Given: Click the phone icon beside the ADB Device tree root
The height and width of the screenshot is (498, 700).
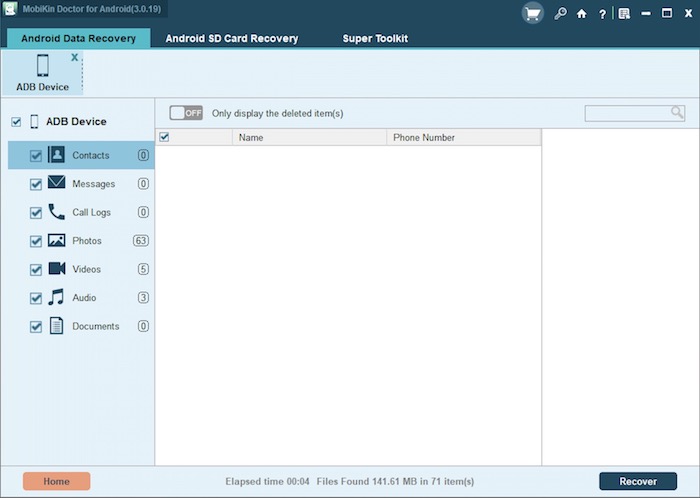Looking at the screenshot, I should (x=34, y=121).
